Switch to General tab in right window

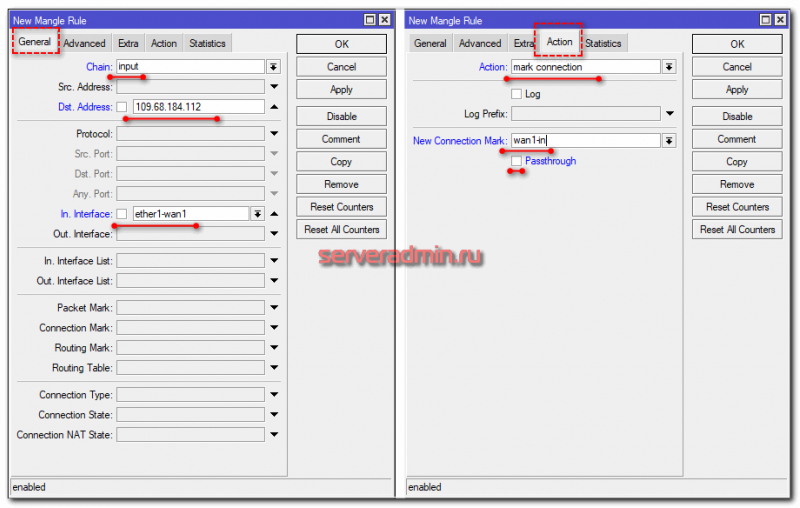pos(430,43)
